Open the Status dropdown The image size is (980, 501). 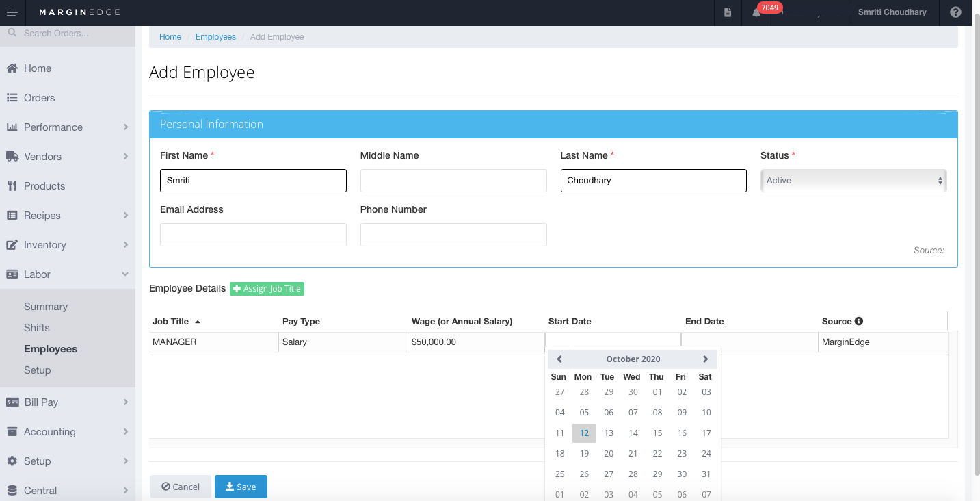click(853, 181)
